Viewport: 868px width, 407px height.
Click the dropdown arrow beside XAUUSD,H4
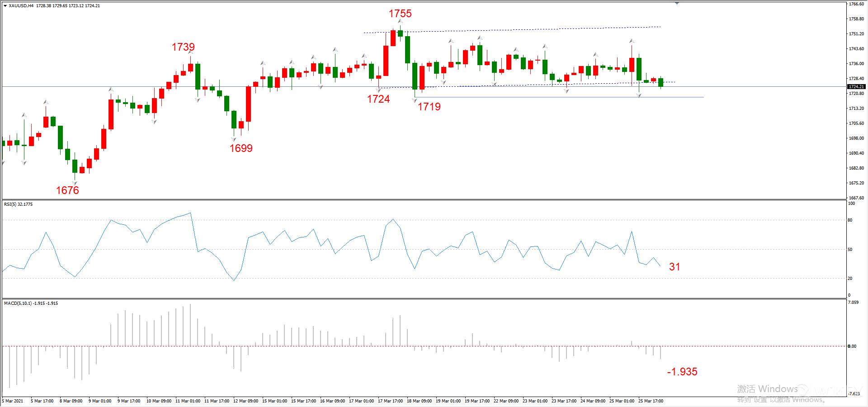(5, 6)
